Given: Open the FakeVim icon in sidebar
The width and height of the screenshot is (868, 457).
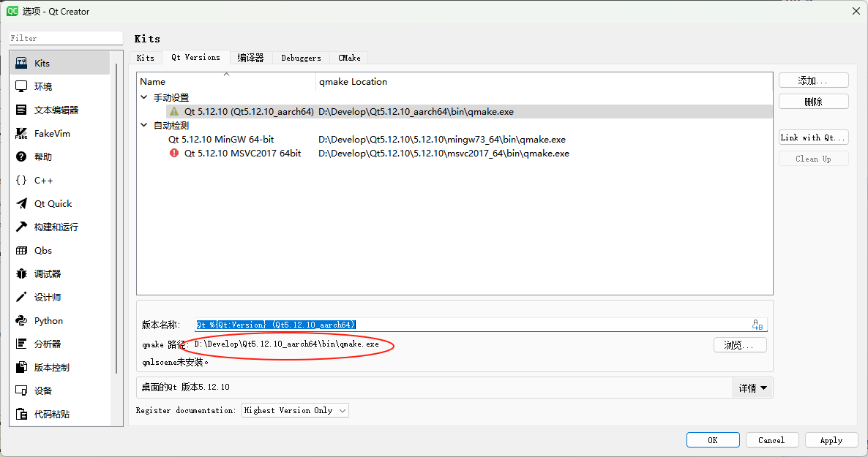Looking at the screenshot, I should pyautogui.click(x=21, y=133).
